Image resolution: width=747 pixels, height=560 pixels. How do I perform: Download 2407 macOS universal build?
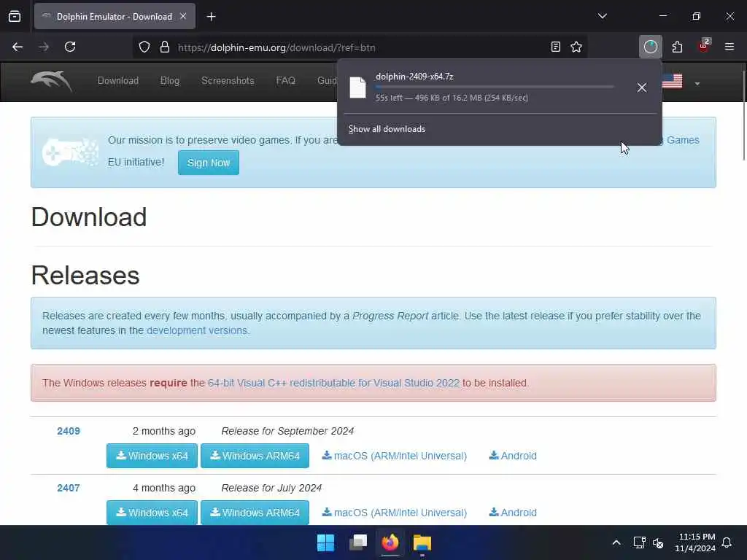(395, 513)
